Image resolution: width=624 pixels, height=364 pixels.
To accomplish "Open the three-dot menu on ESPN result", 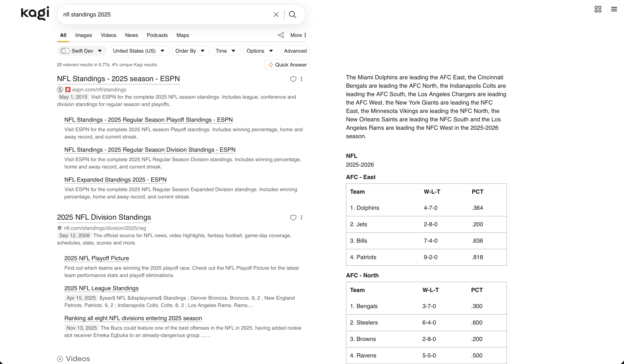I will (x=302, y=79).
